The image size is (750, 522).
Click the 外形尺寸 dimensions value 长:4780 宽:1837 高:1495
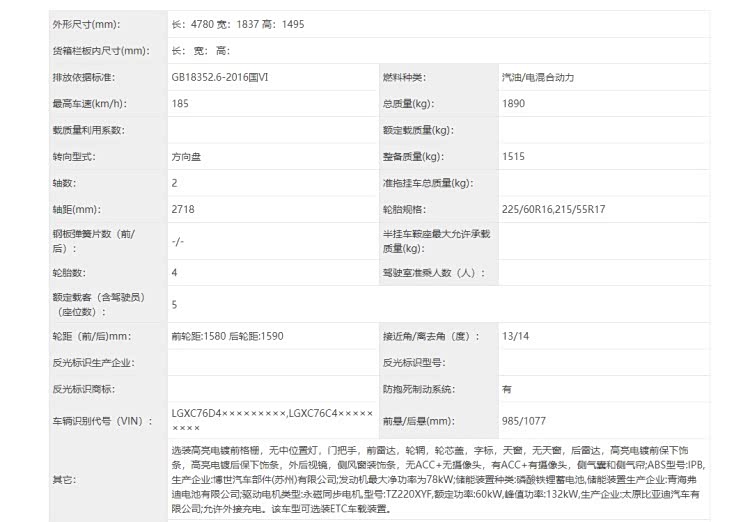(x=240, y=23)
